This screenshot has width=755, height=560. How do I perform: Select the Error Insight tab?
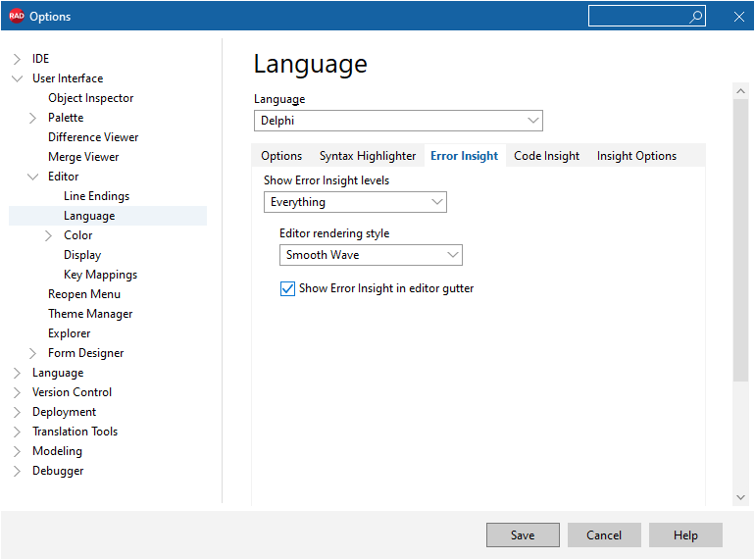(464, 156)
